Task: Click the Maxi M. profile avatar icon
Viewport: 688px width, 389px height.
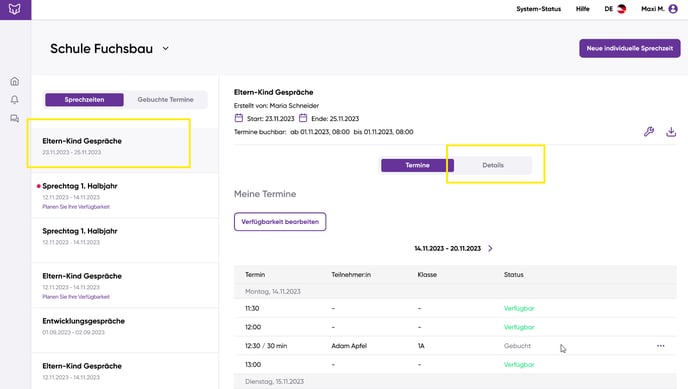Action: [x=673, y=9]
